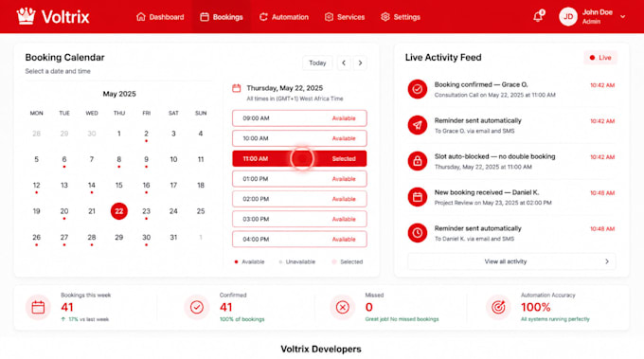Go to the Dashboard tab
Image resolution: width=644 pixels, height=359 pixels.
tap(160, 17)
